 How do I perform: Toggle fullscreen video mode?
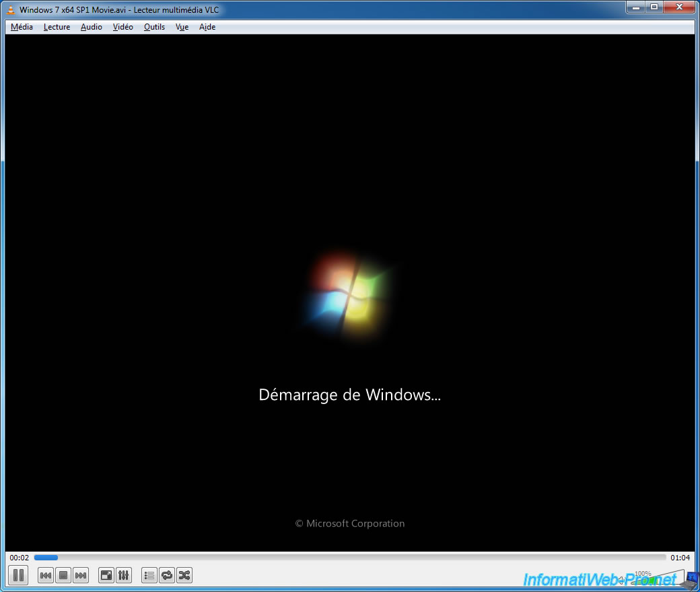[x=106, y=575]
